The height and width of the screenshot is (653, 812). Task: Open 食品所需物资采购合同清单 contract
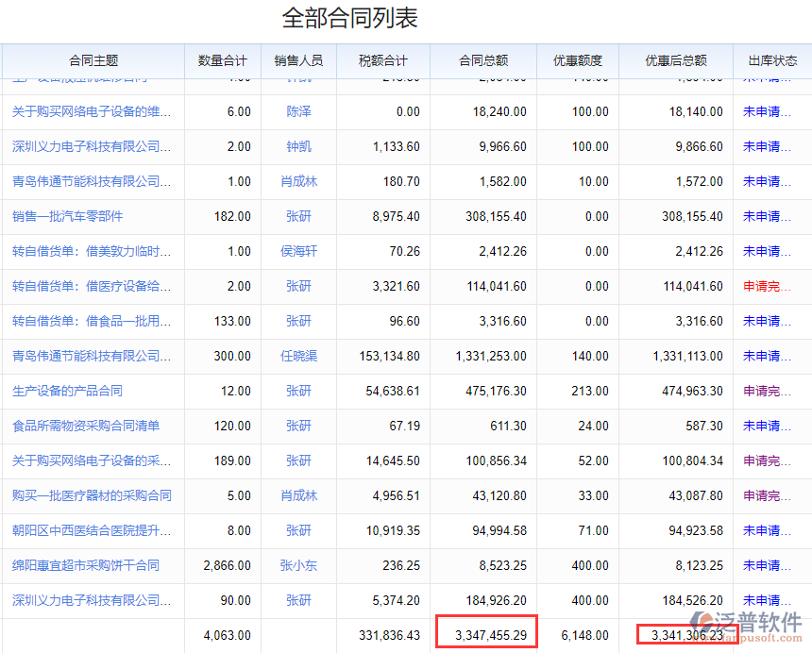coord(86,426)
